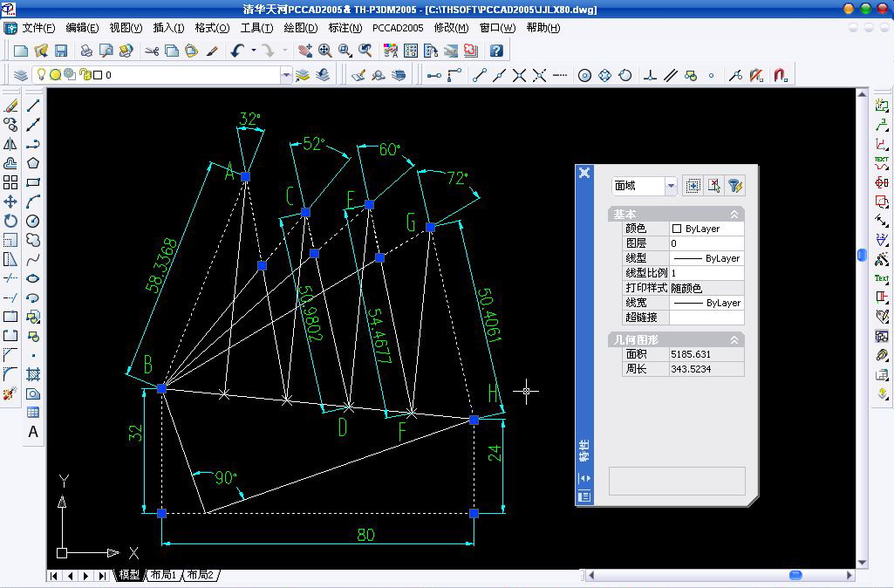Collapse the 基本 section in properties

click(x=734, y=215)
